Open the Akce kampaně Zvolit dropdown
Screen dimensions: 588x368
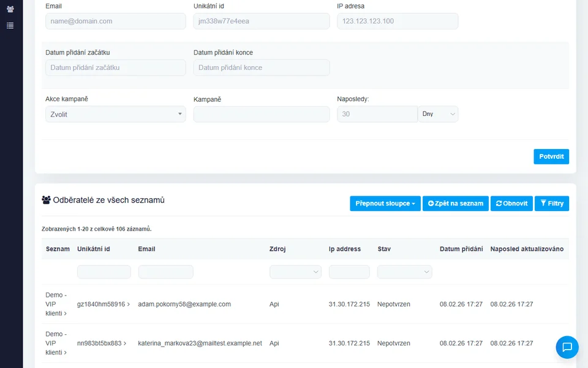coord(115,114)
